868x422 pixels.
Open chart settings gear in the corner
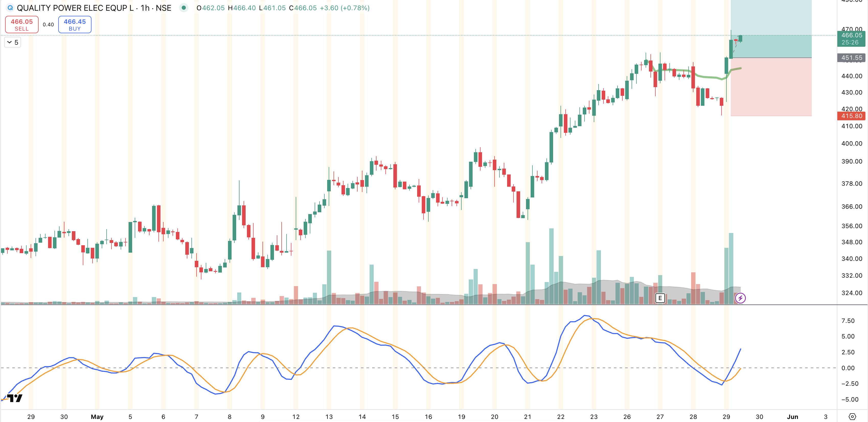[852, 417]
